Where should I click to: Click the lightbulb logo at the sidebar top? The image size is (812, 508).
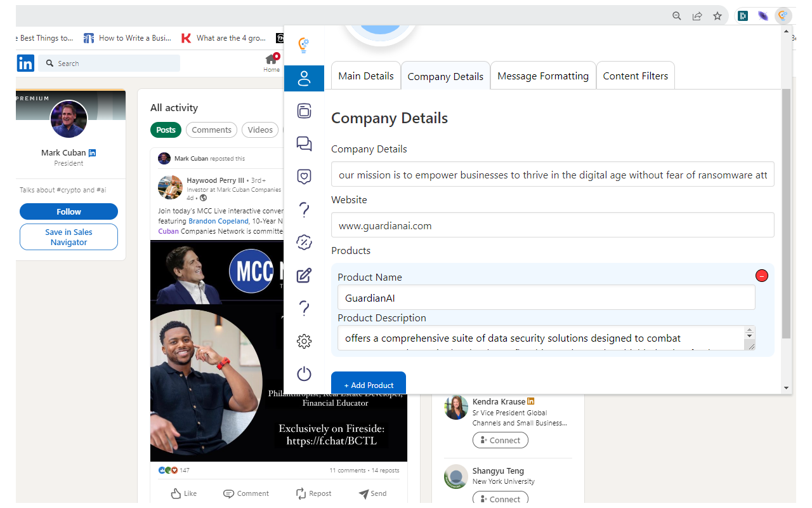[304, 44]
